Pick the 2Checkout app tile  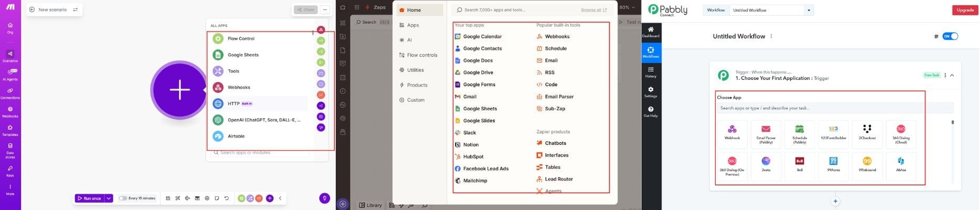(867, 132)
